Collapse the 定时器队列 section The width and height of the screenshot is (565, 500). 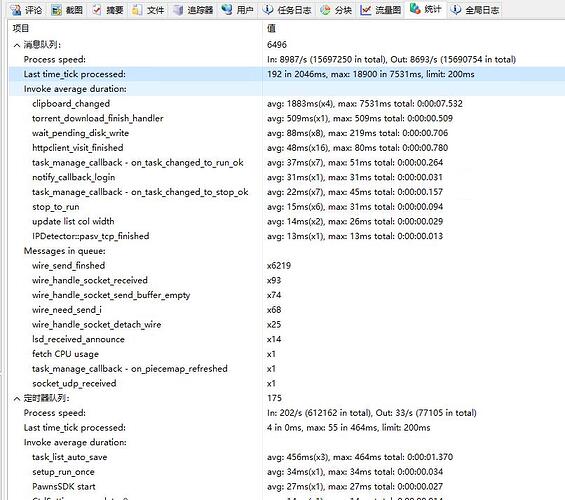(x=17, y=398)
